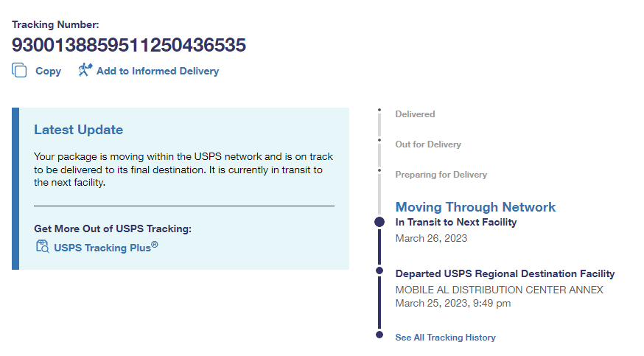Click the Preparing for Delivery timeline dot
This screenshot has height=356, width=644.
pyautogui.click(x=379, y=171)
